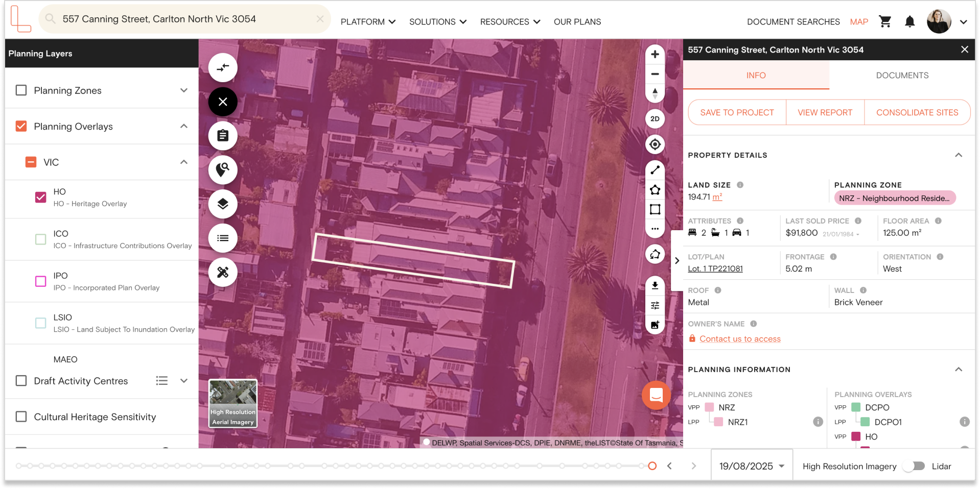
Task: Open more drawing tools ellipsis
Action: click(655, 229)
